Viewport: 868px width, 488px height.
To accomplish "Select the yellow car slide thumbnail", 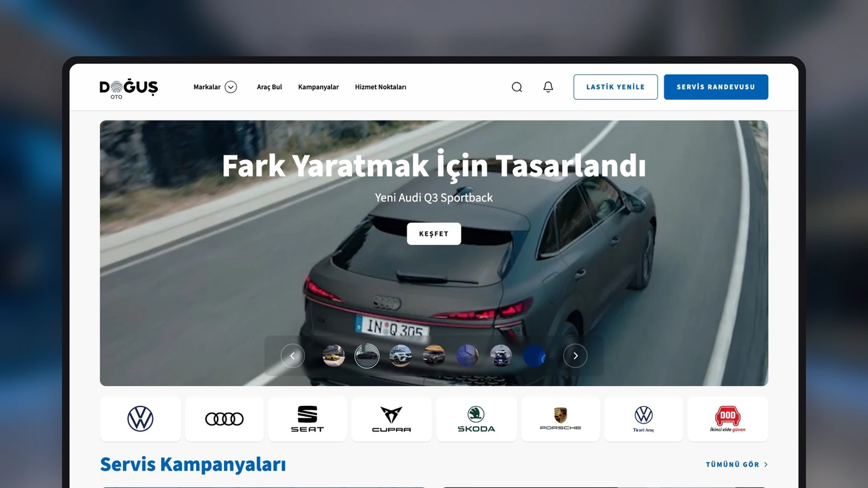I will pos(334,356).
